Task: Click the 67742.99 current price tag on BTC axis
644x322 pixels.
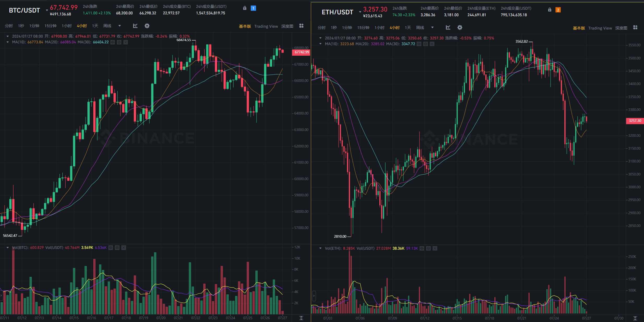Action: coord(301,52)
